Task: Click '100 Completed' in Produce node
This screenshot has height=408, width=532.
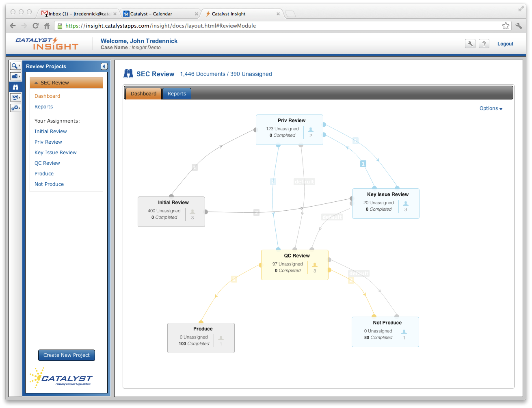Action: (194, 344)
